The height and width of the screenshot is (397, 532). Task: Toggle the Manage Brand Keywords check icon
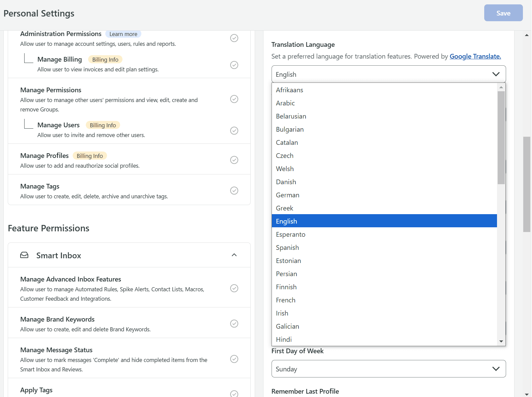[234, 324]
